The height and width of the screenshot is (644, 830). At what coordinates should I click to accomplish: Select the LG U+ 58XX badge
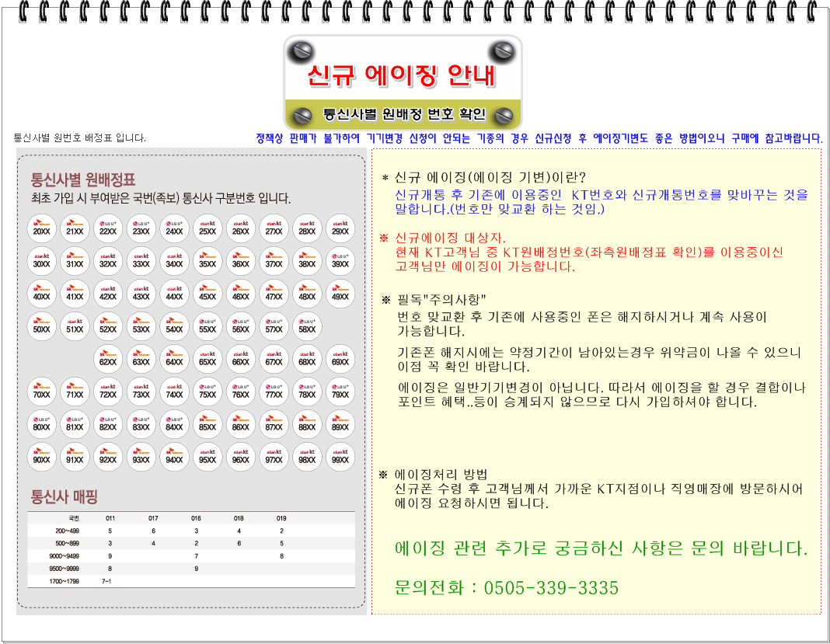pyautogui.click(x=307, y=325)
